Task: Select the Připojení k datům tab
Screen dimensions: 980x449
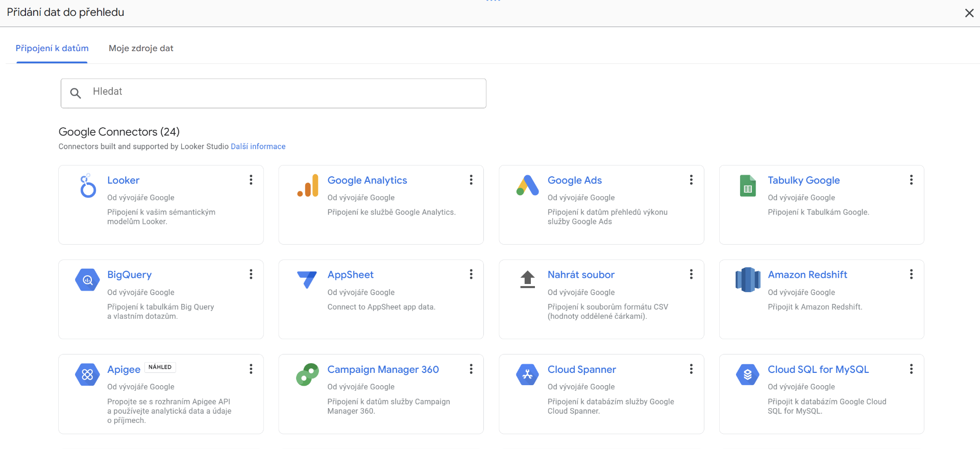Action: pos(52,48)
